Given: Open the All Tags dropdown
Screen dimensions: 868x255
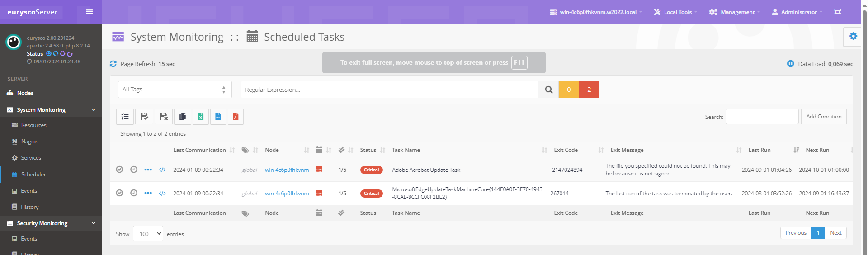Looking at the screenshot, I should coord(175,90).
